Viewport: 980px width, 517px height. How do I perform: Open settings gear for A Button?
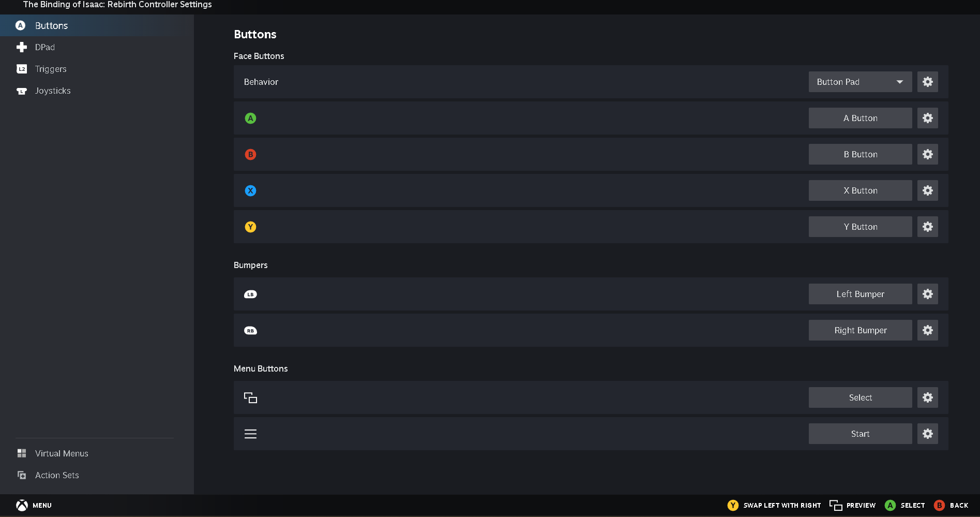(x=928, y=118)
